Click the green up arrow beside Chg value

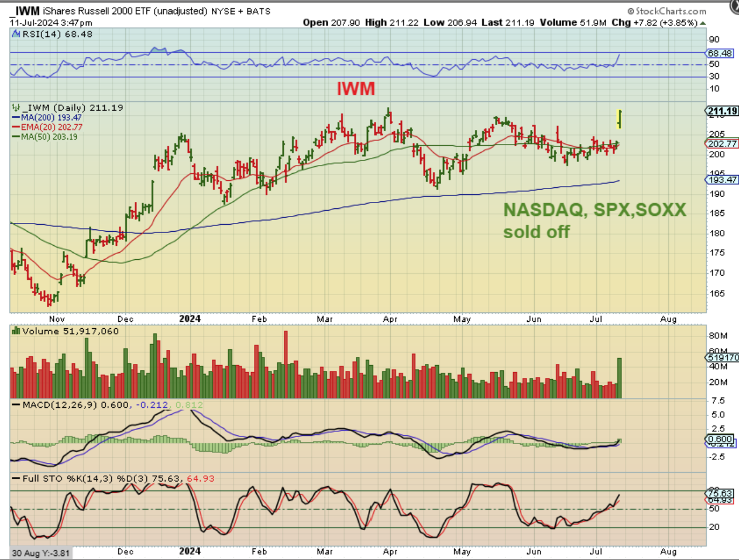(x=703, y=23)
